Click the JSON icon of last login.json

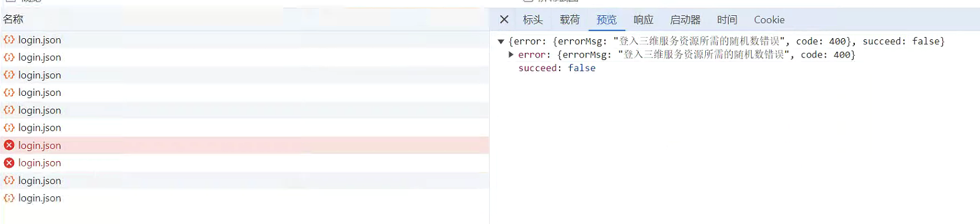[x=9, y=198]
